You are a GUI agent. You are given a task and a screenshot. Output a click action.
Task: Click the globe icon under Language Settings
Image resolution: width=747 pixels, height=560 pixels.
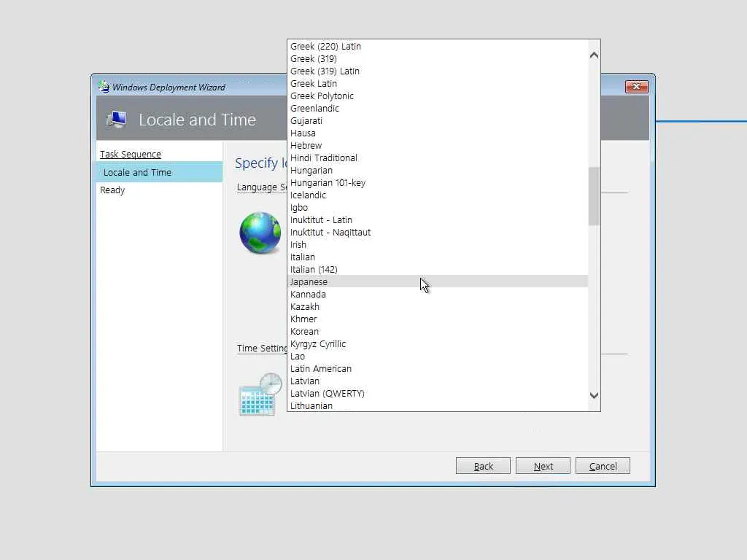pos(260,233)
